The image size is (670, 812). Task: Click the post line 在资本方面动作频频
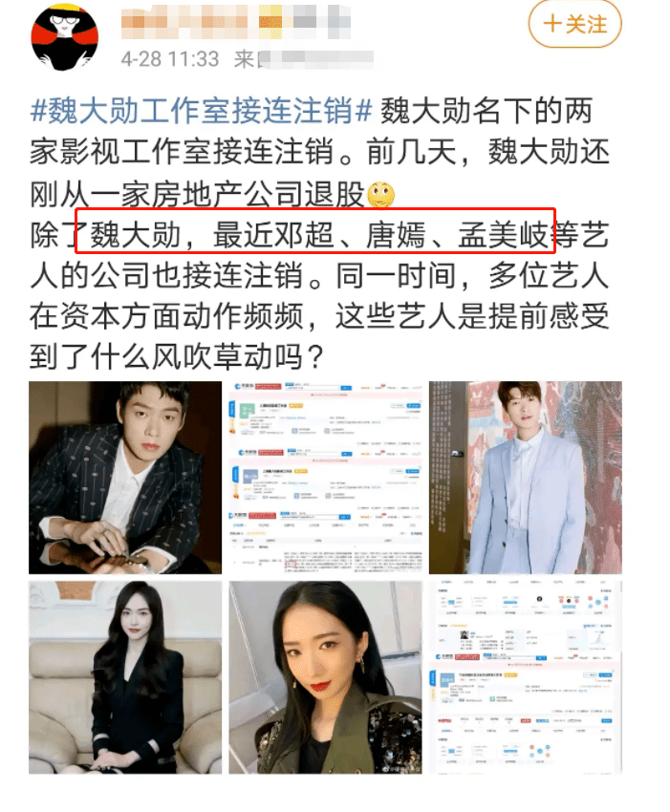tap(167, 316)
